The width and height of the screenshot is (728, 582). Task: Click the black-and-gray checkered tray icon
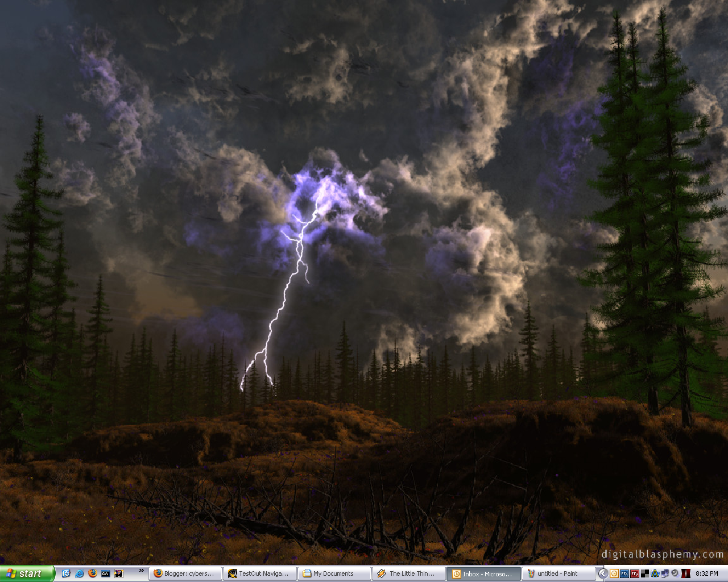click(x=644, y=573)
